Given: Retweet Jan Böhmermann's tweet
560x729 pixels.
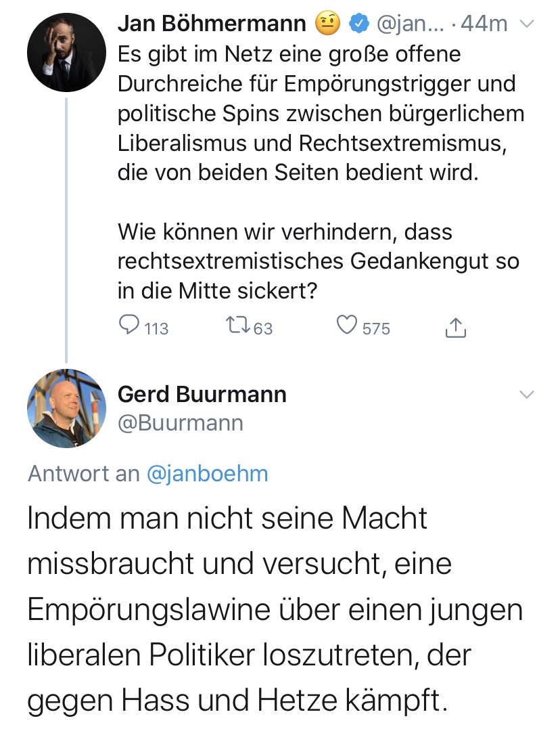Looking at the screenshot, I should 237,327.
